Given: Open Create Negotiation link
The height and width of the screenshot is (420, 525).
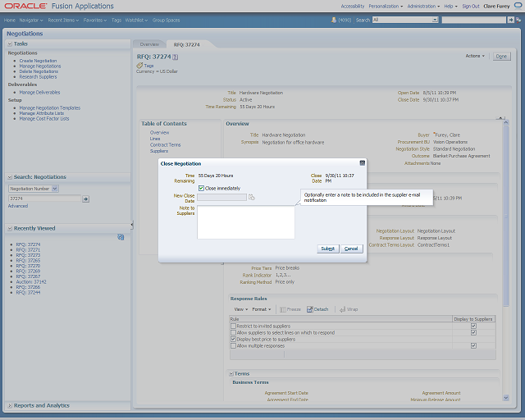Looking at the screenshot, I should 38,61.
